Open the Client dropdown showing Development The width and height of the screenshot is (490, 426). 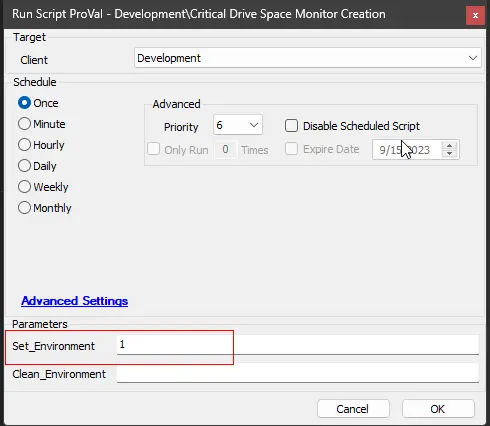point(308,58)
